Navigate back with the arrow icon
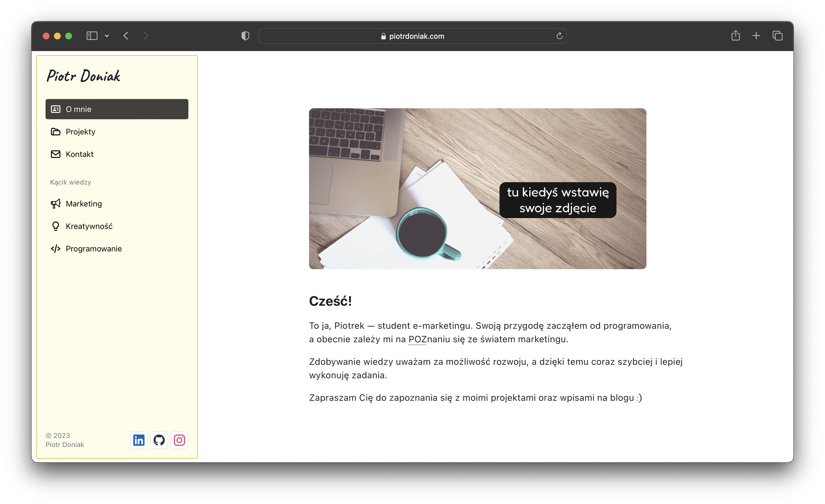This screenshot has height=504, width=825. (126, 36)
